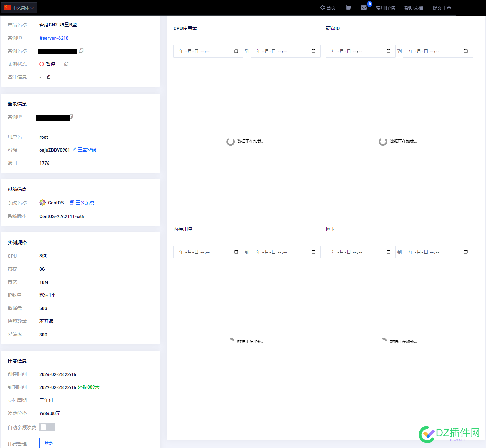486x448 pixels.
Task: Open 提交工单 in the top menu
Action: [x=442, y=8]
